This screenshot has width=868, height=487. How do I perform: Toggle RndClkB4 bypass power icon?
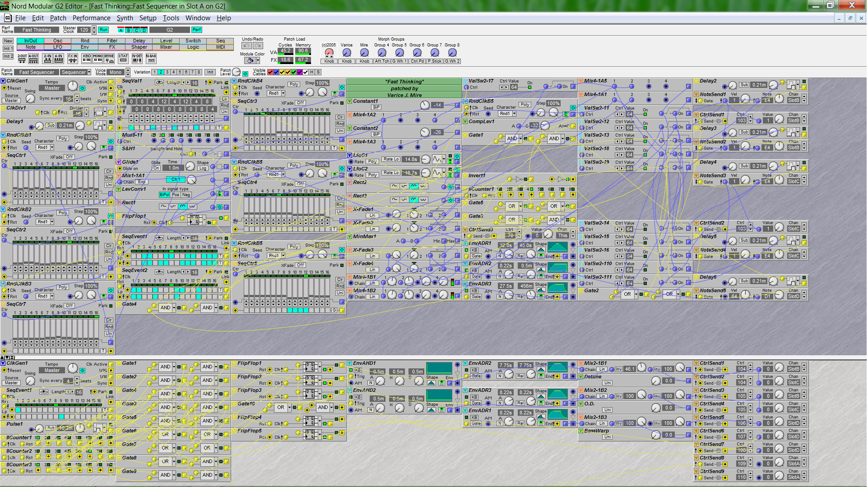[342, 87]
